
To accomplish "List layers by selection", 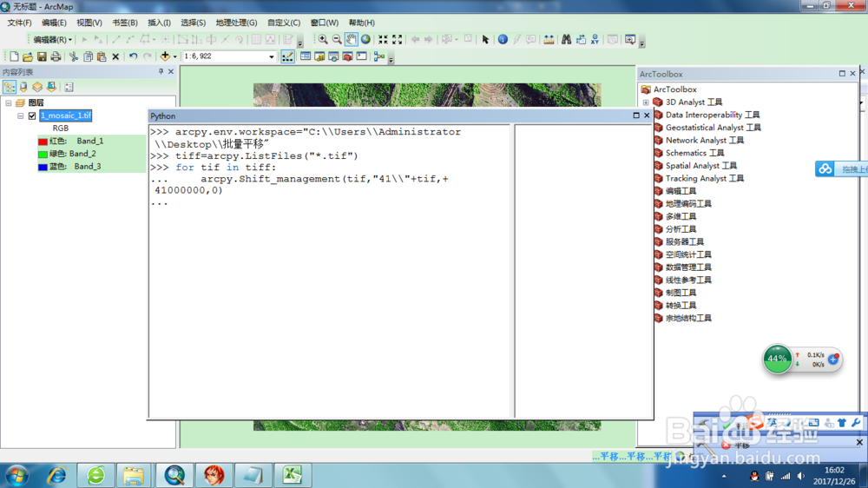I will tap(51, 87).
